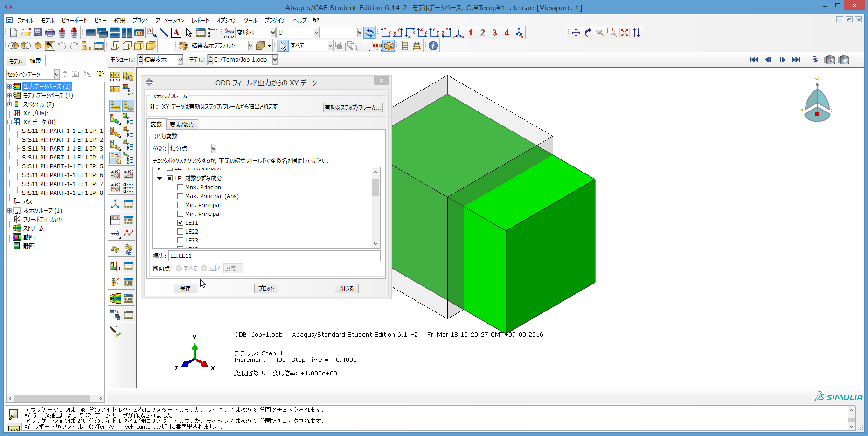
Task: Click the lightbulb tip icon in tree panel
Action: coord(100,74)
